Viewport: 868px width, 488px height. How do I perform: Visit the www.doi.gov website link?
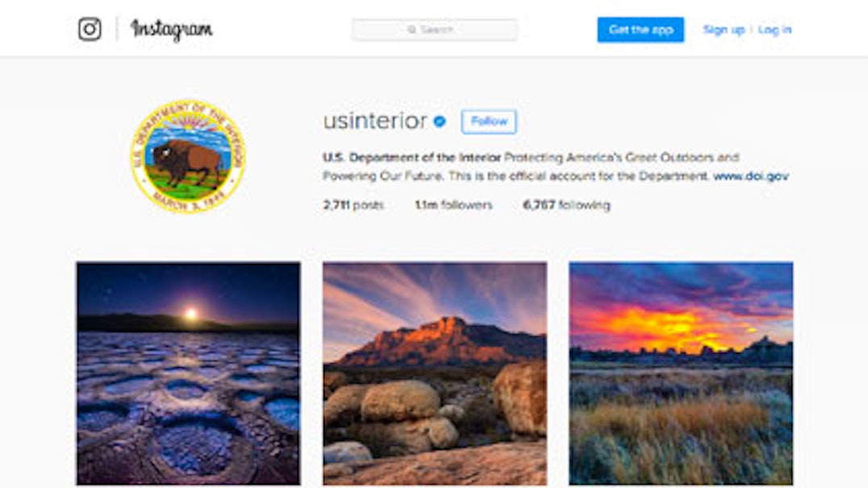(751, 176)
